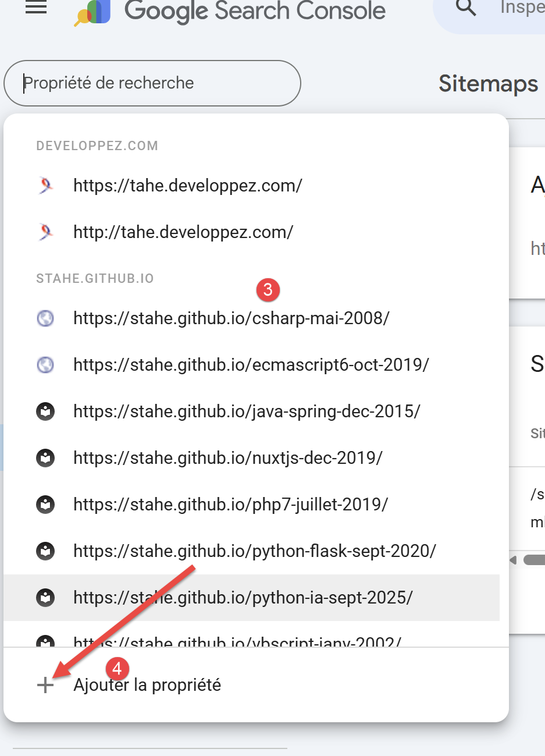The width and height of the screenshot is (545, 756).
Task: Pick the partially visible vbscript-janv-2002 property
Action: point(237,641)
